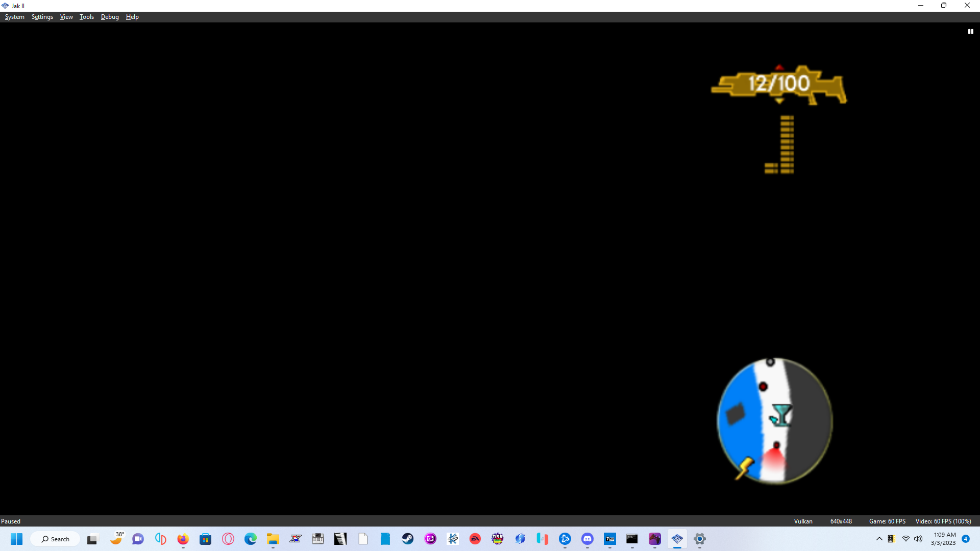Click the pause indicator in the game overlay
This screenshot has height=551, width=980.
click(970, 31)
